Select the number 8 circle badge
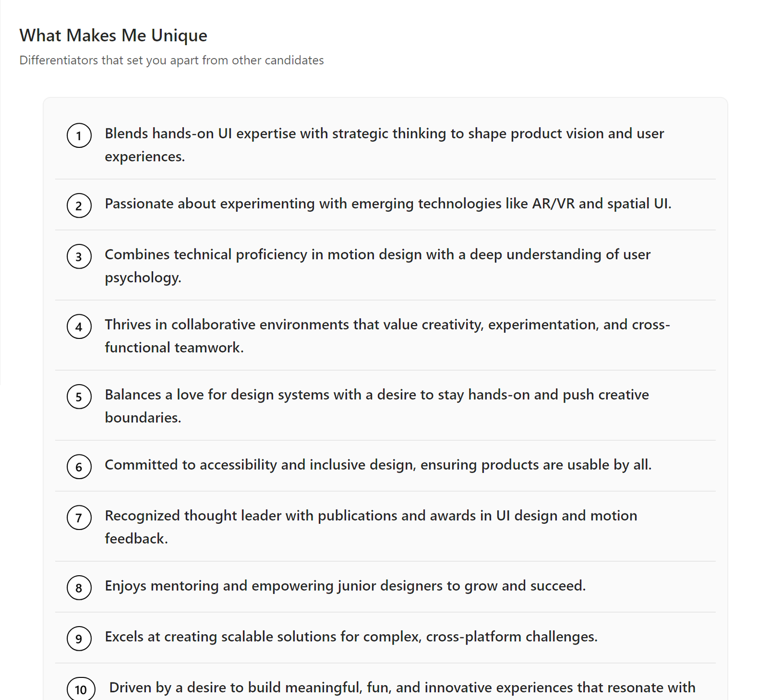This screenshot has height=700, width=770. 79,588
